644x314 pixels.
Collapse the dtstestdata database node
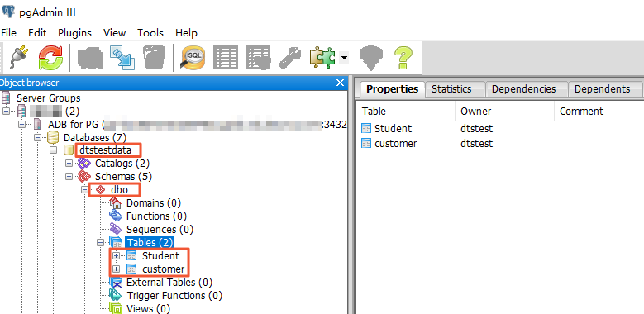coord(53,150)
